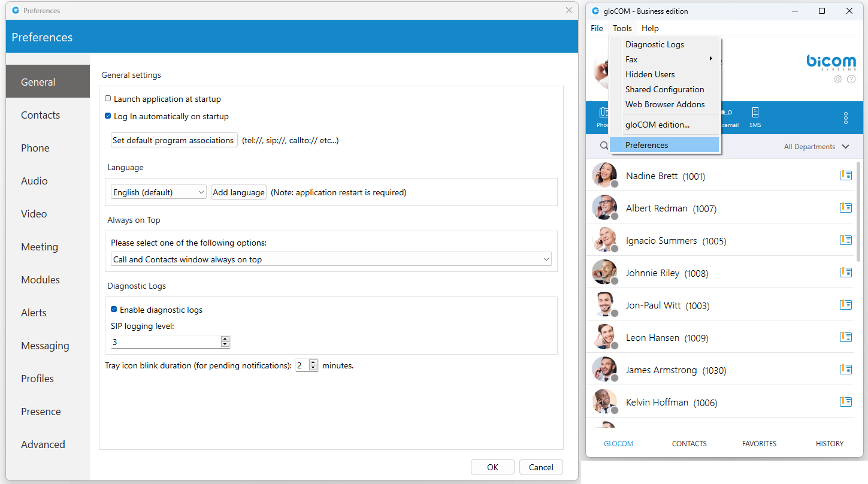Switch to the Phone preferences tab
Screen dimensions: 868x484
point(48,148)
